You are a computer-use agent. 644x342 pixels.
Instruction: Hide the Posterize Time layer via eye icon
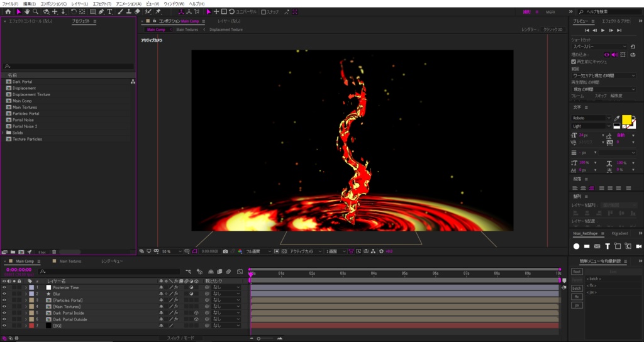(x=4, y=287)
